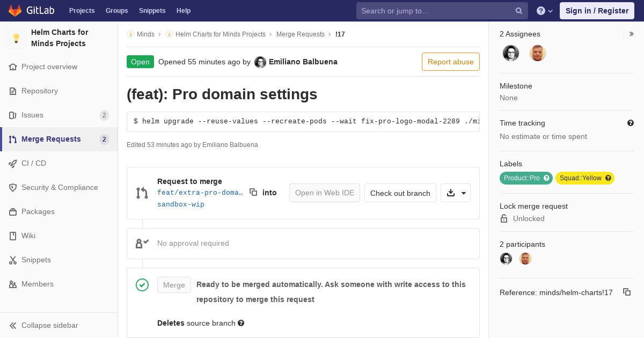This screenshot has height=338, width=644.
Task: Collapse the right sidebar with double chevron
Action: pyautogui.click(x=632, y=34)
